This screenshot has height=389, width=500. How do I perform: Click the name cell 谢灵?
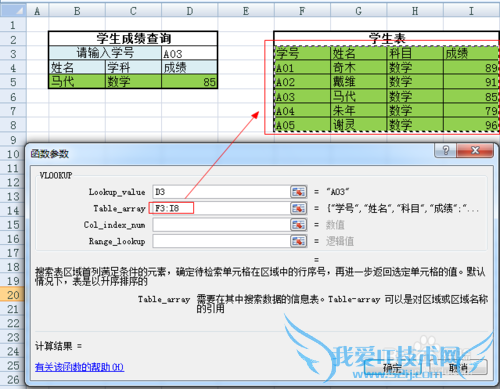(359, 125)
